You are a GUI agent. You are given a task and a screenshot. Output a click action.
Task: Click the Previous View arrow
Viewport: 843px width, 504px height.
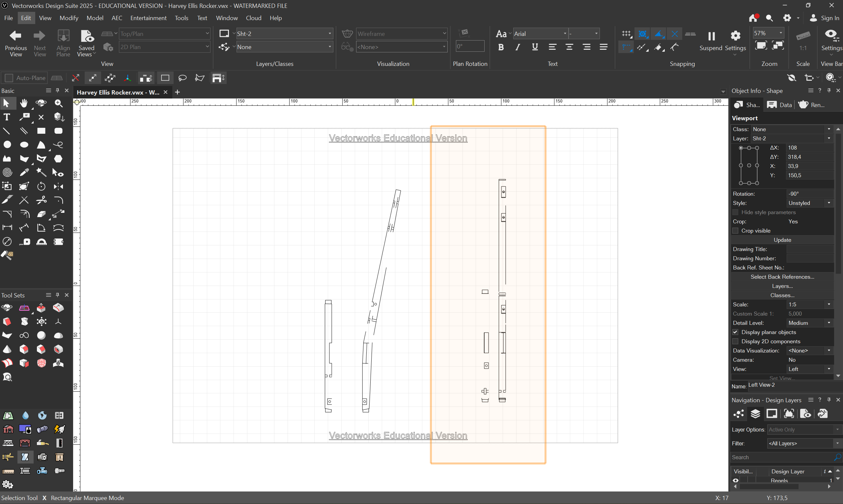[15, 36]
